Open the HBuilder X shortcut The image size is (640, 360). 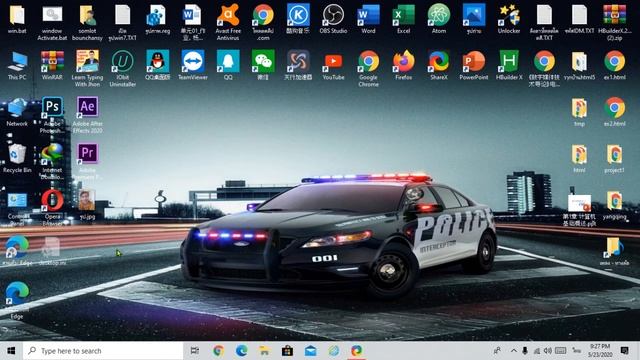point(509,62)
